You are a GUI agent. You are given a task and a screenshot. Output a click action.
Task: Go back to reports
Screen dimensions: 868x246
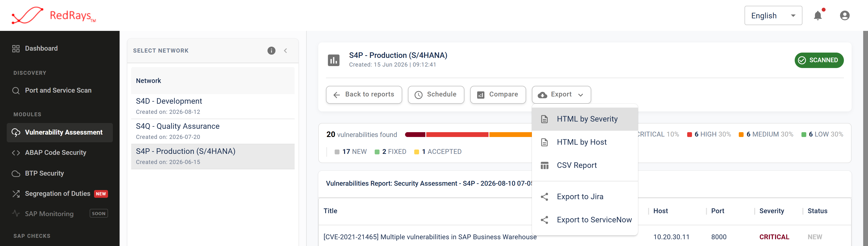364,95
